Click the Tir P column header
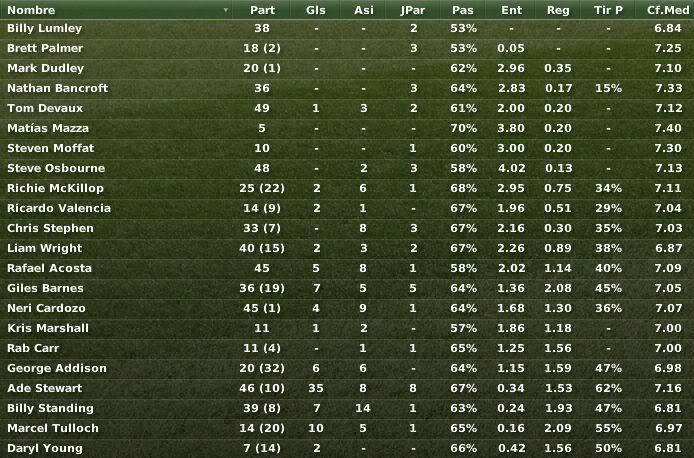This screenshot has width=694, height=458. tap(608, 10)
